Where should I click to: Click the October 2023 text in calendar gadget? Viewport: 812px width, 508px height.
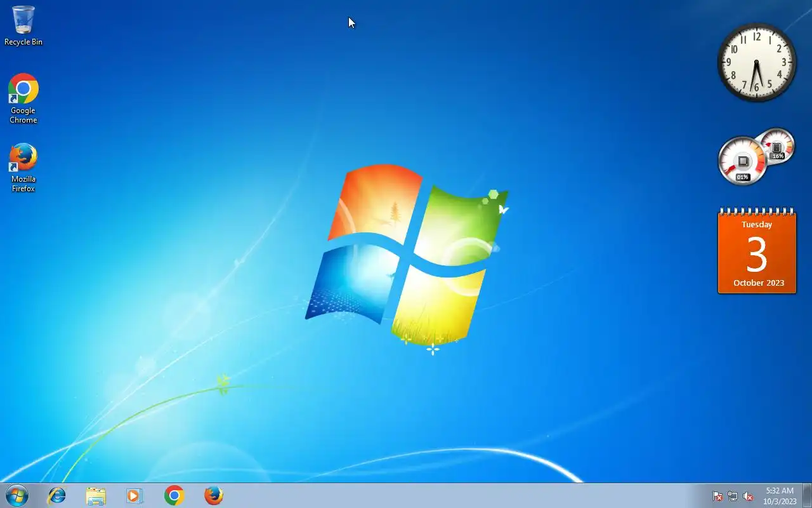[x=759, y=283]
